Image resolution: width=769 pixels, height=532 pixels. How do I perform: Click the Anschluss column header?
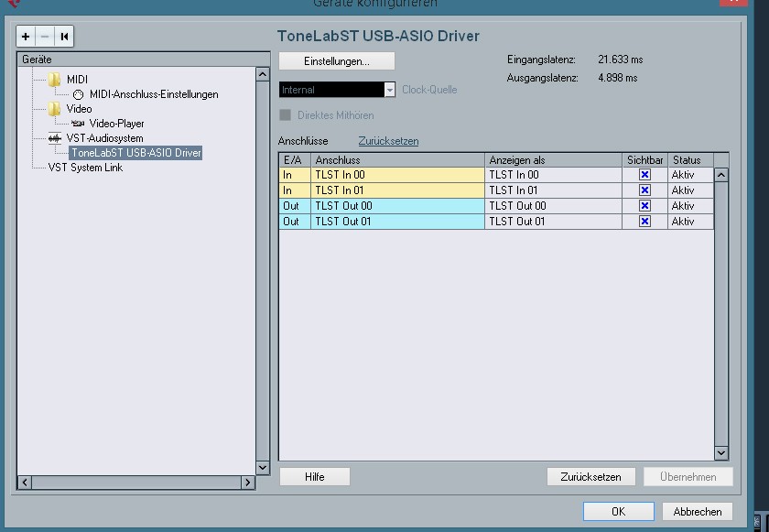pos(397,160)
